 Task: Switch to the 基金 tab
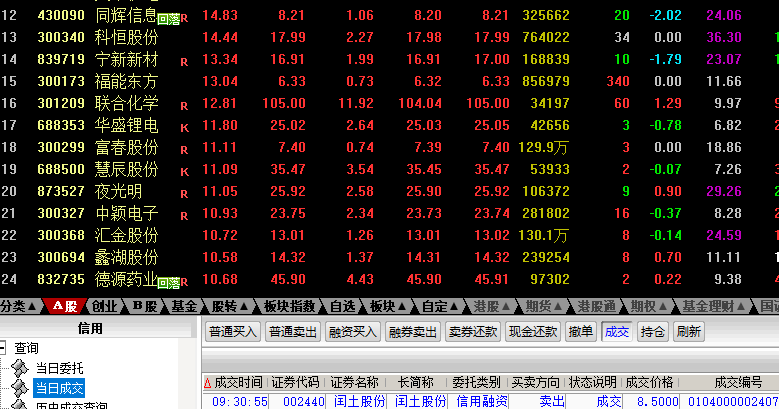click(184, 307)
